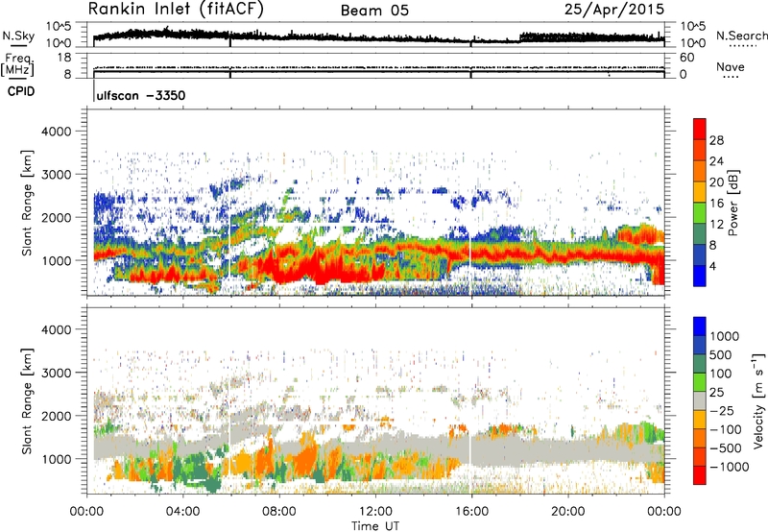Click the gray band of the Velocity colorbar

pos(700,400)
